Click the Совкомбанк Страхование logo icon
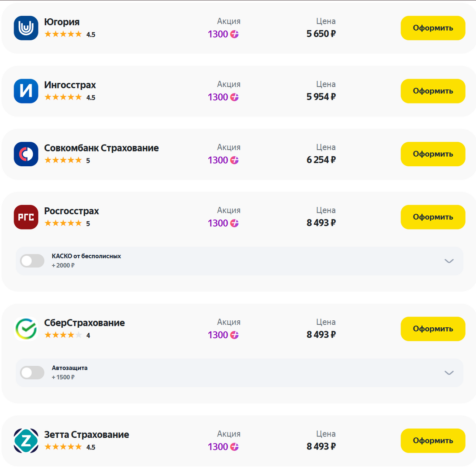The height and width of the screenshot is (470, 476). [x=26, y=154]
